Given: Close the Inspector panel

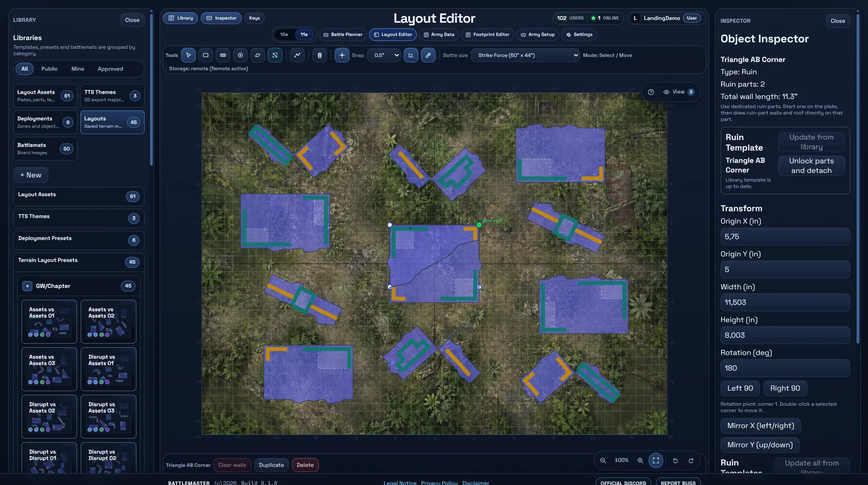Looking at the screenshot, I should pos(838,21).
